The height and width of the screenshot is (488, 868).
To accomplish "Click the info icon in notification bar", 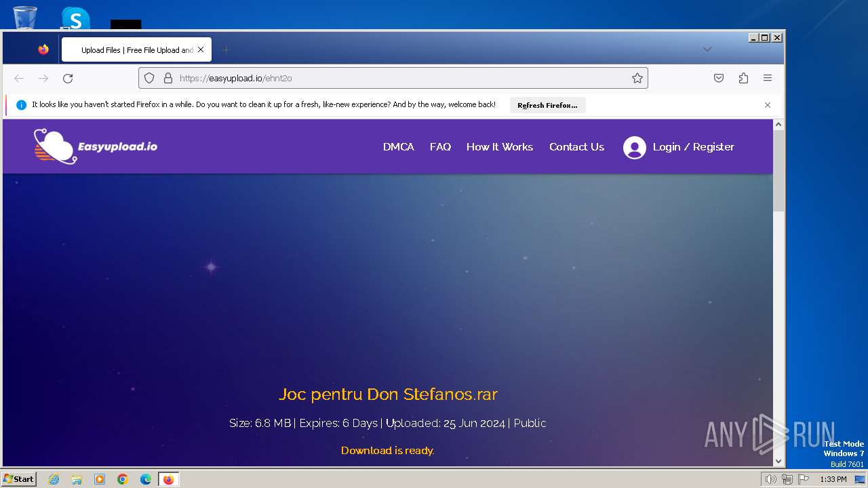I will pyautogui.click(x=21, y=105).
